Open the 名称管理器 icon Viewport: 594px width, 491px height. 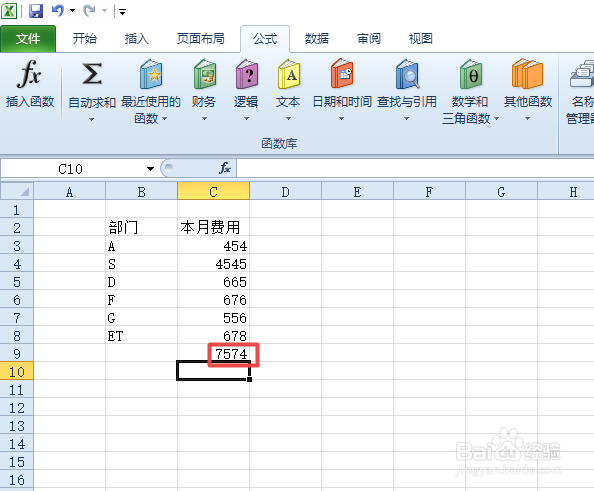tap(582, 74)
